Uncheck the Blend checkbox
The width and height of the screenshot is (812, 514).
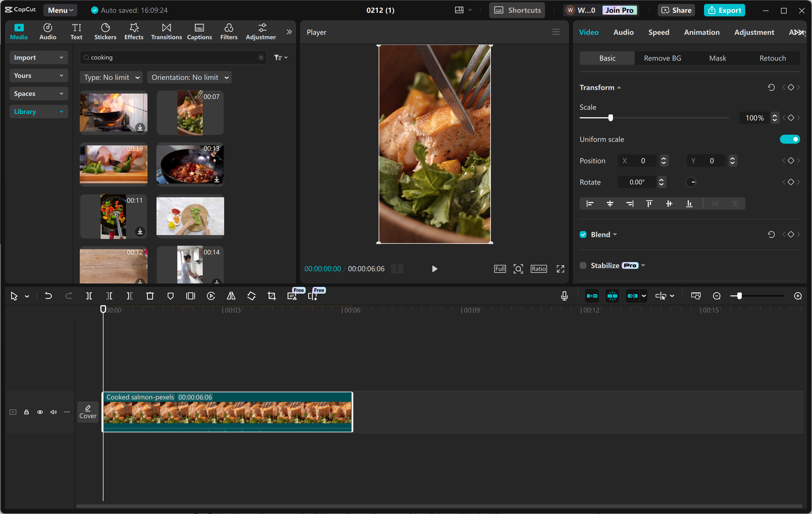tap(583, 234)
